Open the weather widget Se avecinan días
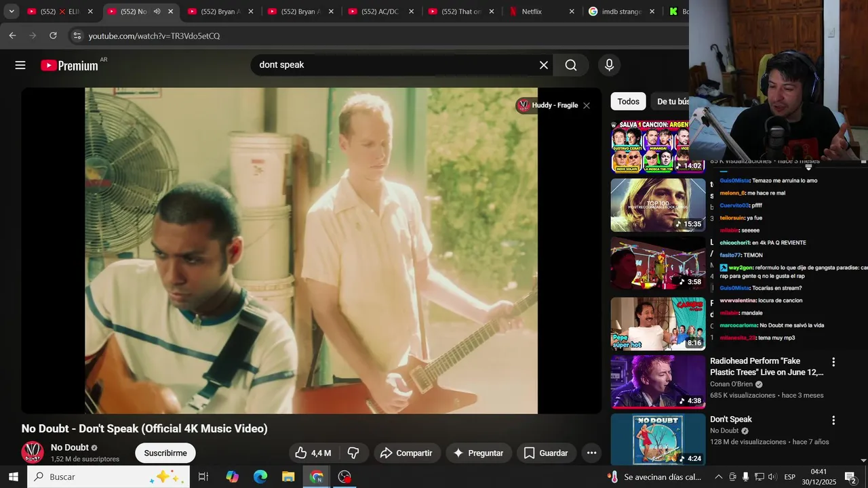This screenshot has height=488, width=868. point(656,476)
